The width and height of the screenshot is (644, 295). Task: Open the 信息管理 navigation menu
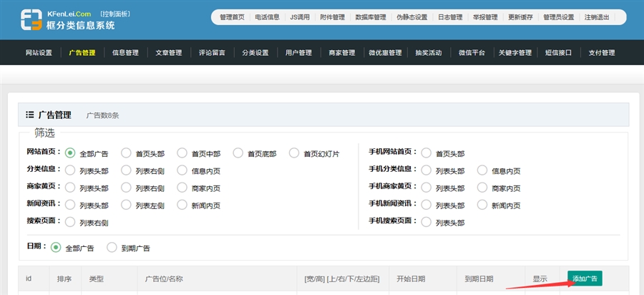125,52
